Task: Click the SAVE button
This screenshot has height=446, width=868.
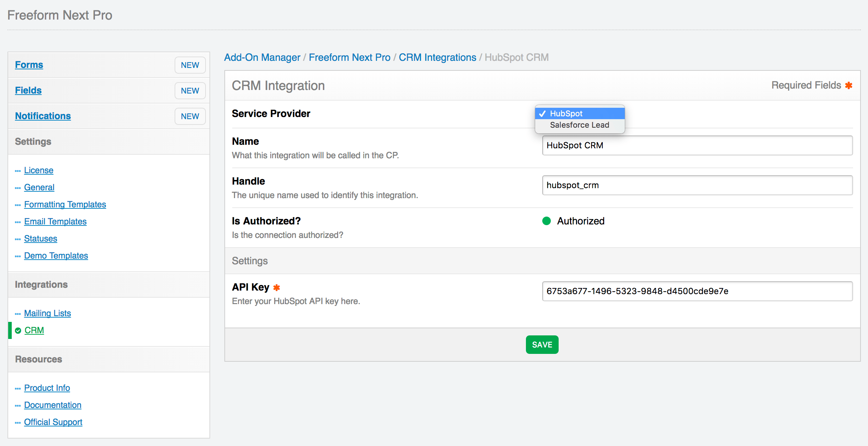Action: click(x=542, y=344)
